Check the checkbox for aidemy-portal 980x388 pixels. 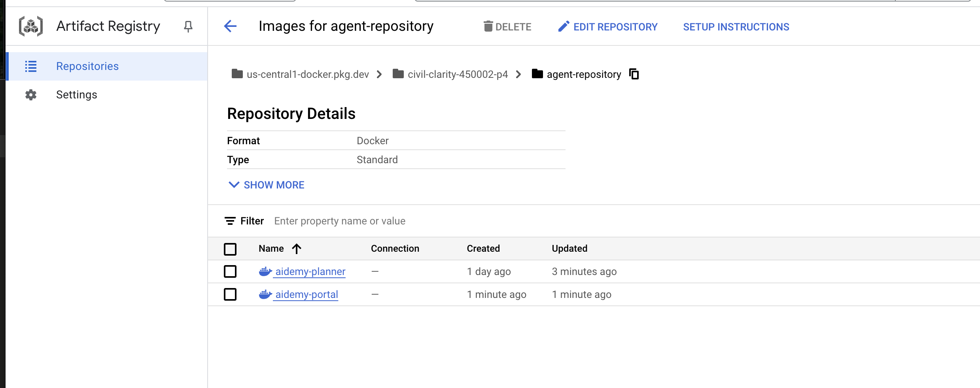pos(231,294)
